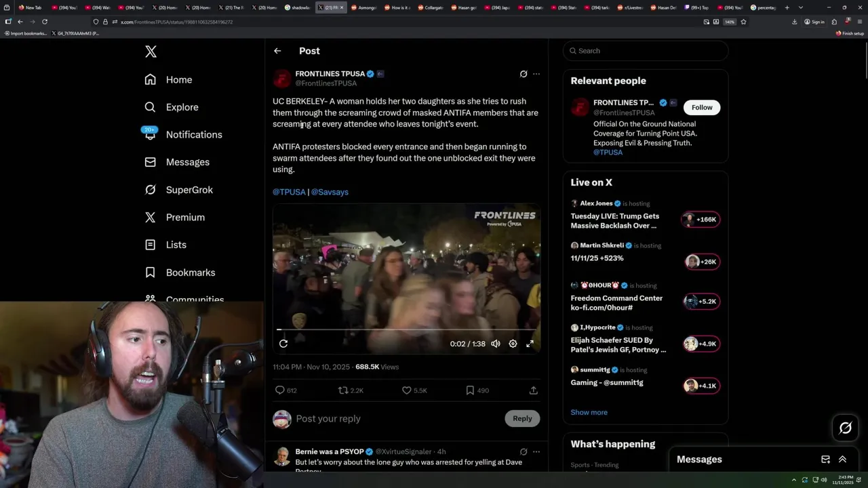The width and height of the screenshot is (868, 488).
Task: Click the Grok icon on the Bernie reply
Action: 524,451
